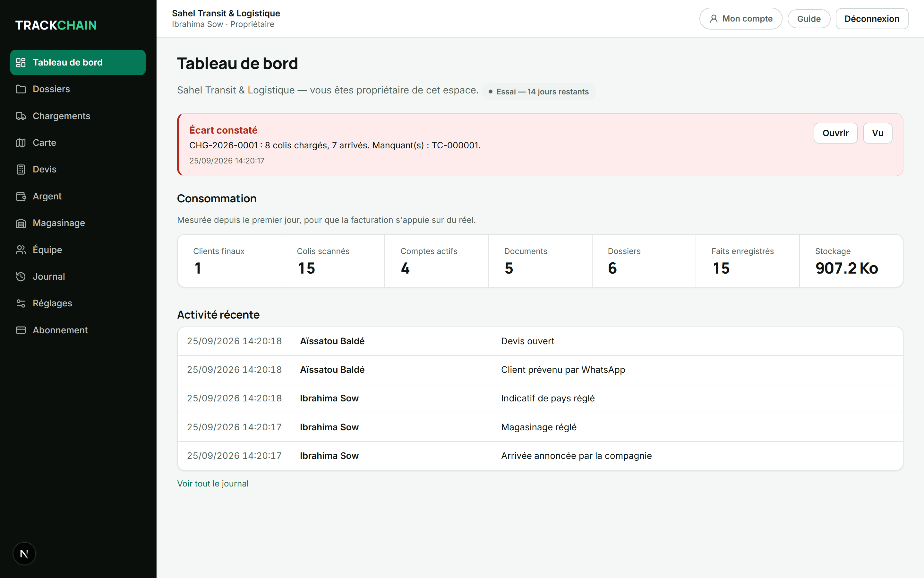Image resolution: width=924 pixels, height=578 pixels.
Task: Click the Faits enregistrés card
Action: tap(748, 261)
